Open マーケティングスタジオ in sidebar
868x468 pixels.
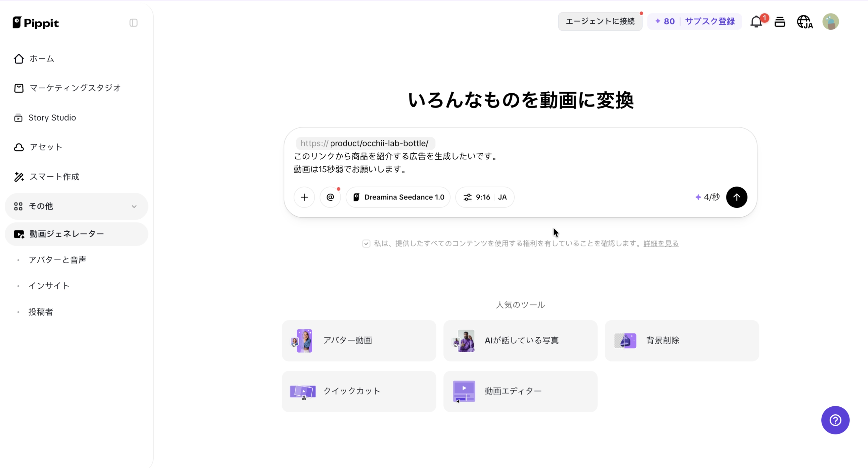tap(77, 88)
